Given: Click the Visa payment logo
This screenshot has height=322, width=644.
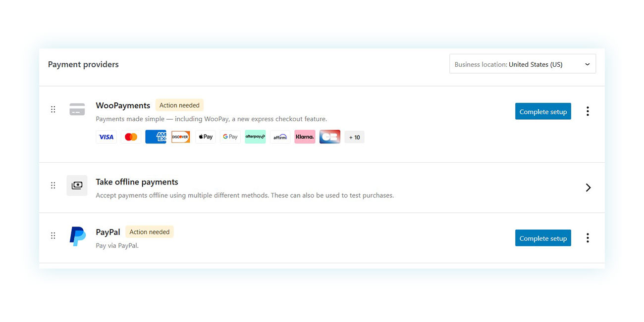Looking at the screenshot, I should [106, 137].
